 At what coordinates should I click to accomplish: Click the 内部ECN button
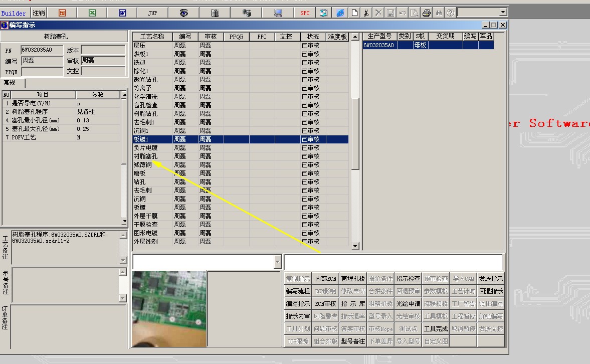tap(325, 279)
